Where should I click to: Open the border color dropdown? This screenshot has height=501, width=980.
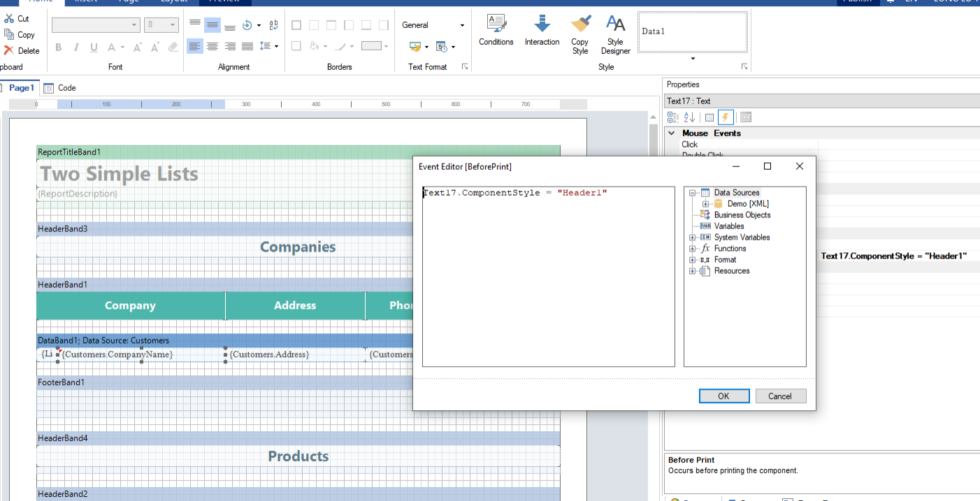click(352, 46)
